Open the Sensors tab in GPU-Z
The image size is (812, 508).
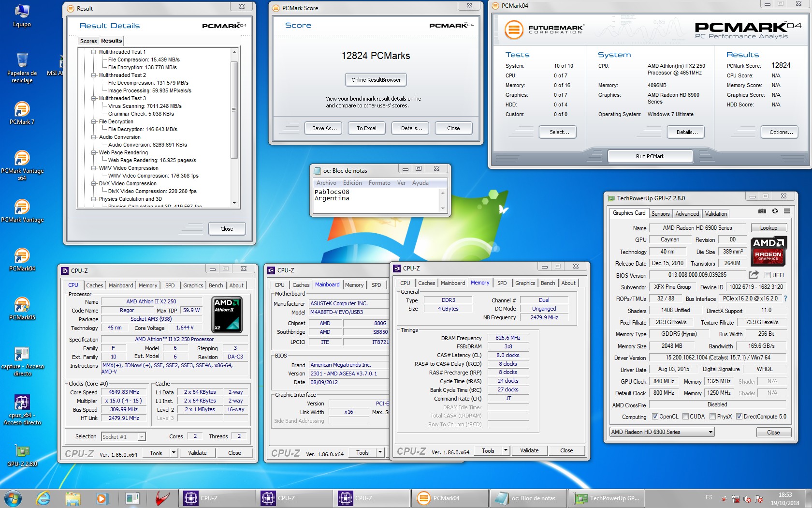point(660,214)
